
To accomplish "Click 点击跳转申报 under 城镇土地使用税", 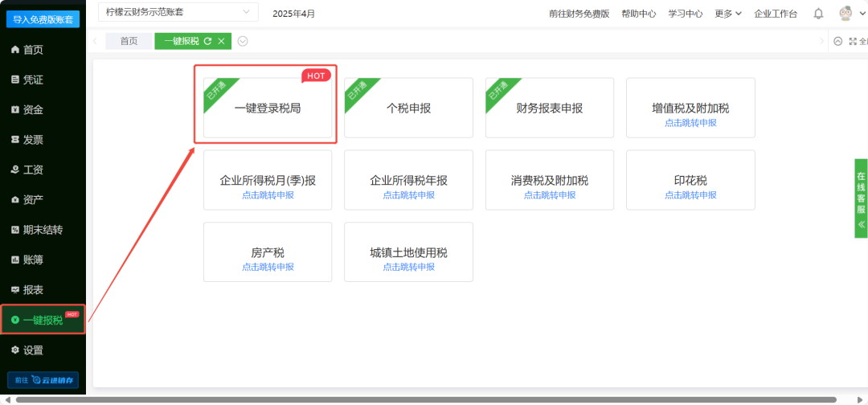I will coord(408,267).
